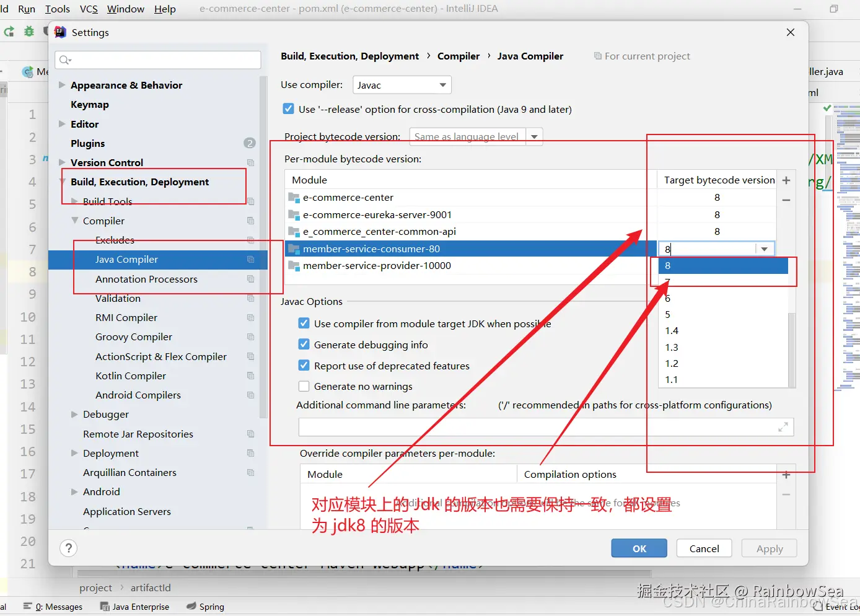Open help with the question mark button
The width and height of the screenshot is (860, 616).
pyautogui.click(x=69, y=548)
